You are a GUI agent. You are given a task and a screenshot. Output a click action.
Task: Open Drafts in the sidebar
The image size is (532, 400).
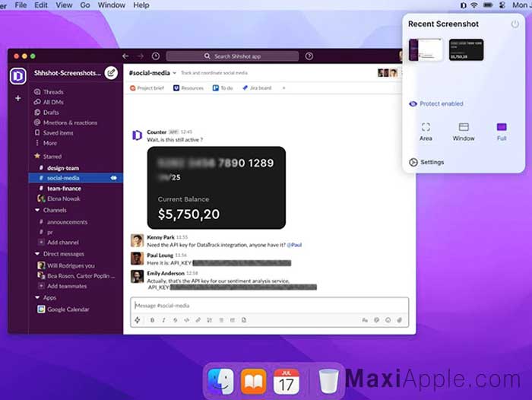(47, 113)
